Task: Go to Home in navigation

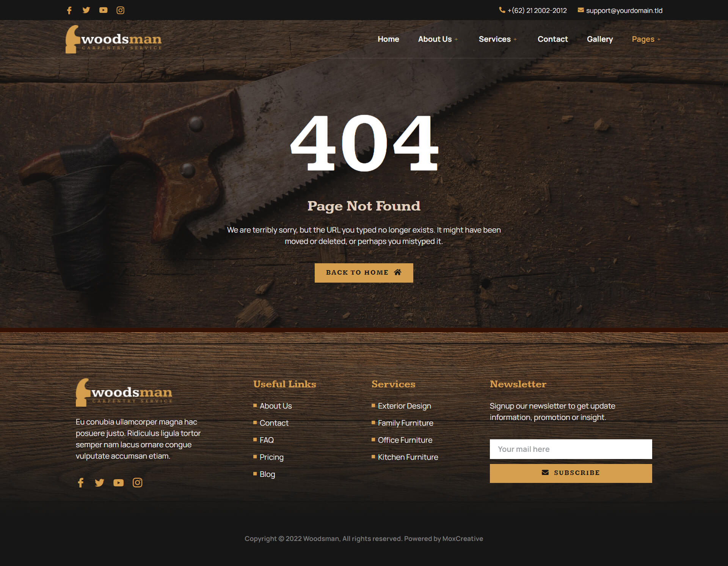Action: [x=388, y=39]
